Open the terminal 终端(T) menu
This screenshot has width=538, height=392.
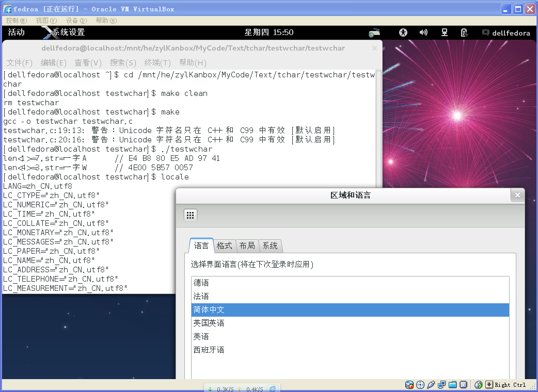[157, 63]
